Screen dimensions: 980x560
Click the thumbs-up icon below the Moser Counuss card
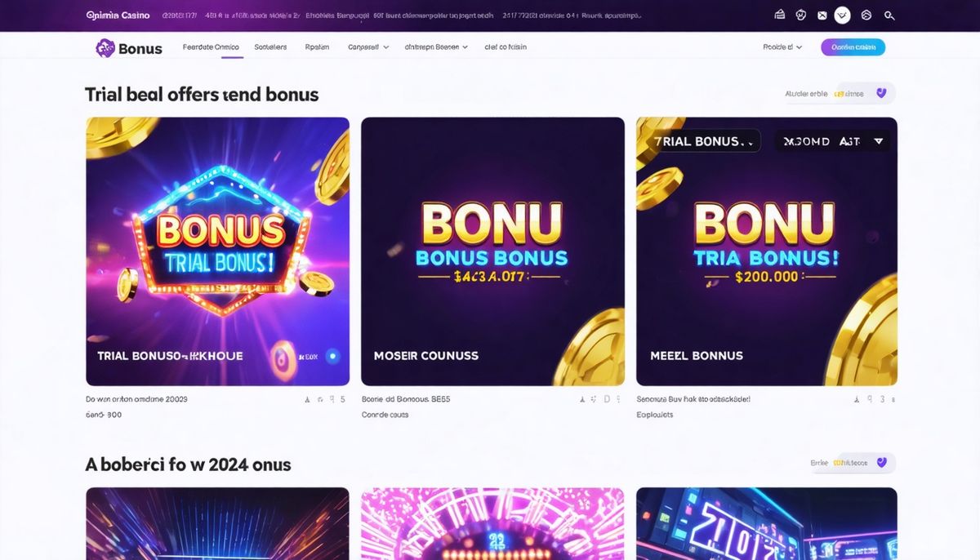pos(581,399)
